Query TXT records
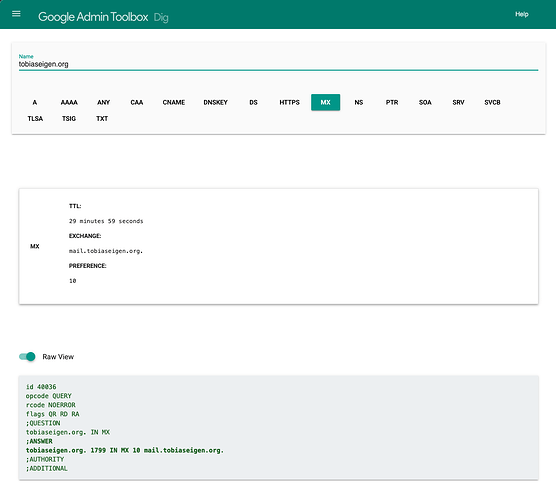Viewport: 556px width, 500px height. coord(102,119)
